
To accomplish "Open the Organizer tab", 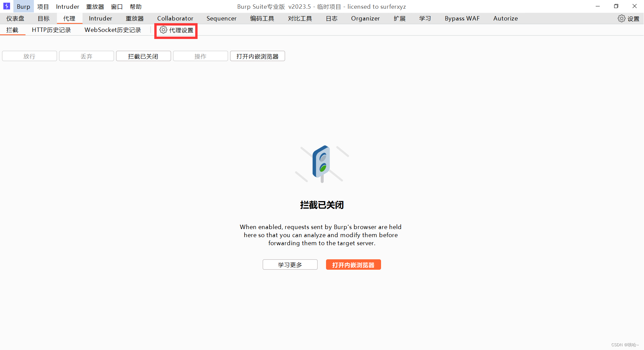I will tap(365, 18).
